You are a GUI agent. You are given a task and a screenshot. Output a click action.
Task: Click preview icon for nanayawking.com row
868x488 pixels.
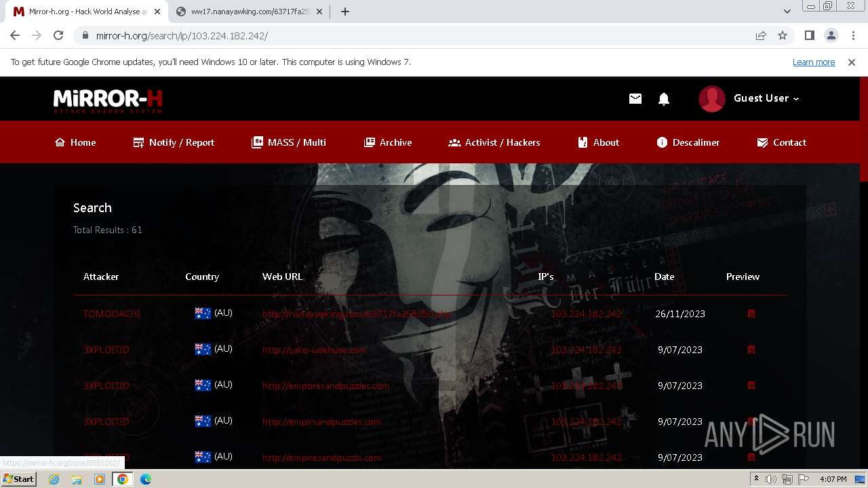coord(751,314)
